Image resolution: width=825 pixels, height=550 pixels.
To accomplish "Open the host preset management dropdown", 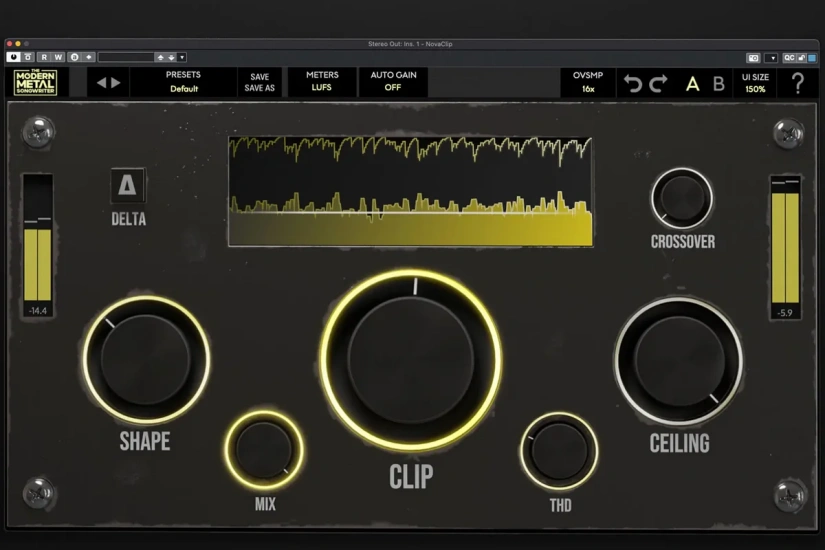I will click(182, 57).
